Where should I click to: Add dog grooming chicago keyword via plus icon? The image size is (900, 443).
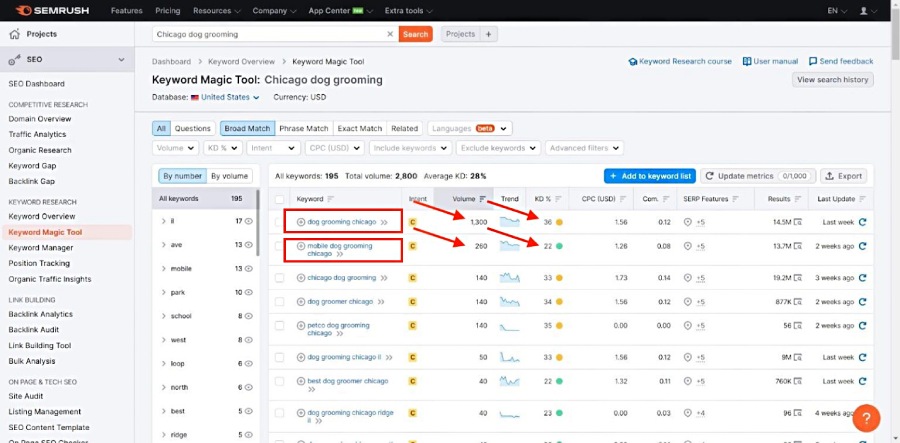301,222
